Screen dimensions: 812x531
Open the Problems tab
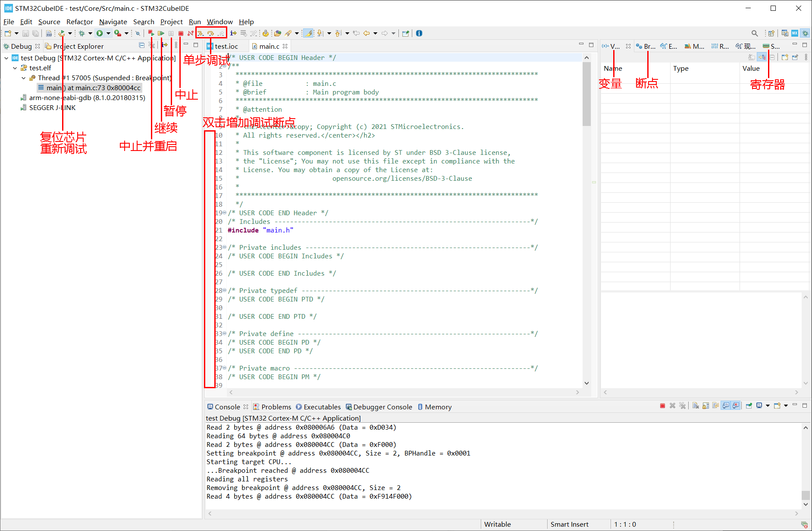(x=272, y=407)
